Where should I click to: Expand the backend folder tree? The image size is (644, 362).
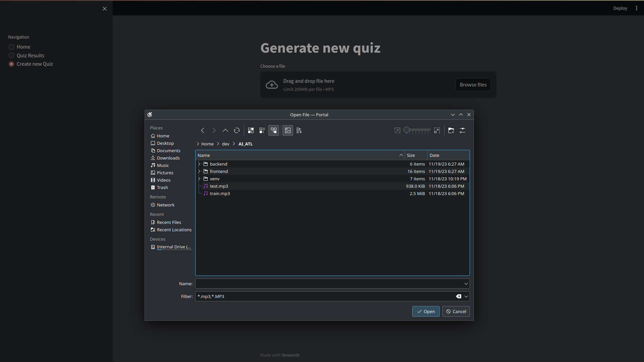199,164
